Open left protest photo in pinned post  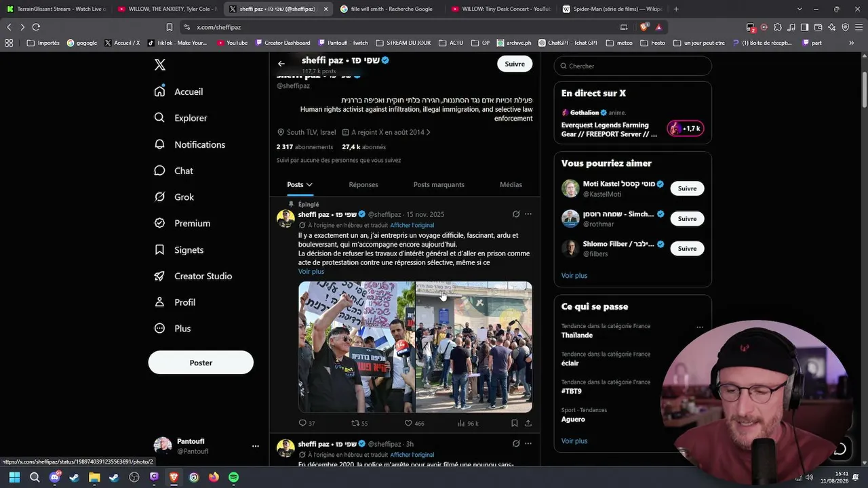(357, 347)
